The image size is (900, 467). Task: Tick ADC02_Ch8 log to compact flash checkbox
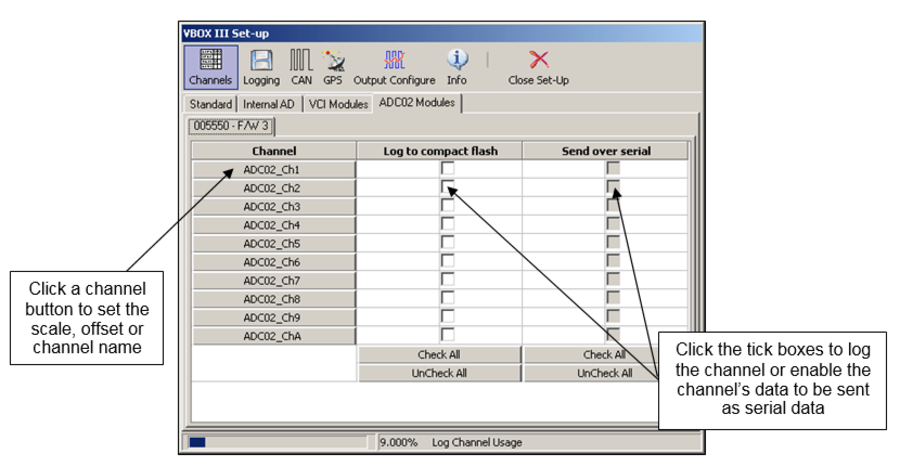click(448, 298)
